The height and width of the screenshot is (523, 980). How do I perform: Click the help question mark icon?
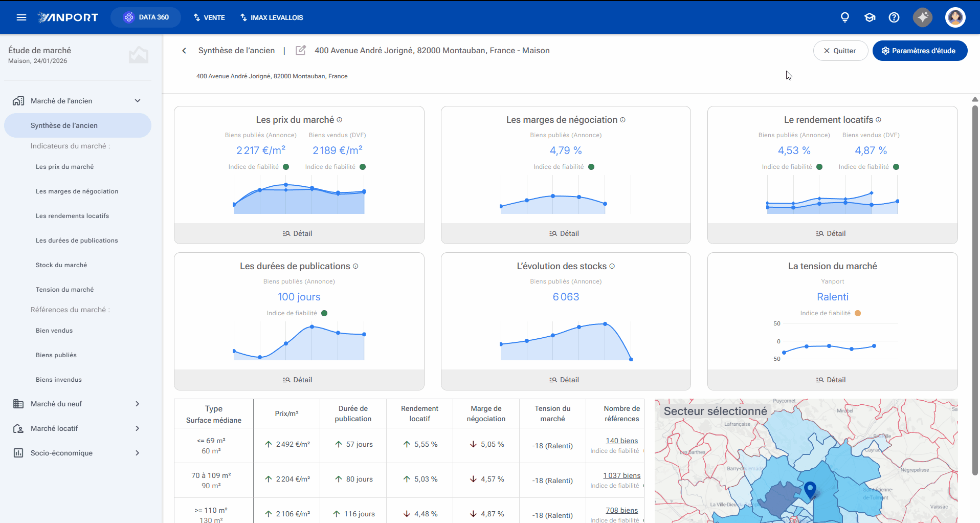[x=894, y=17]
